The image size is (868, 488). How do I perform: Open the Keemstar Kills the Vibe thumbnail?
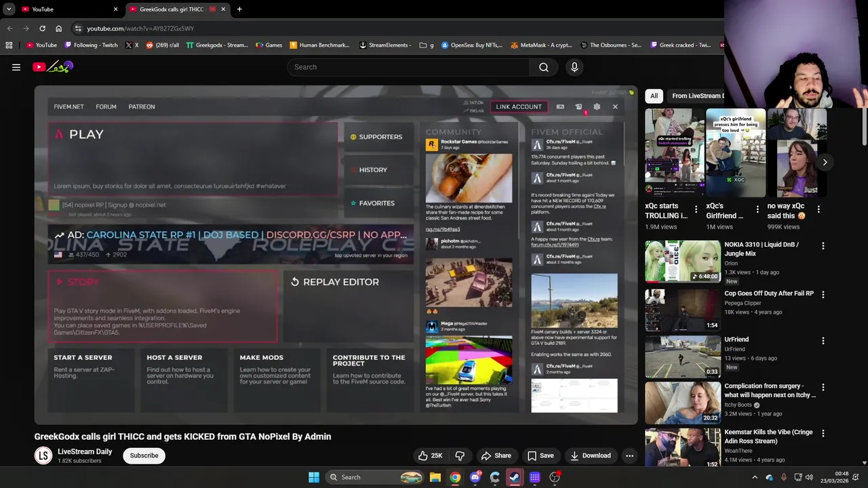click(683, 448)
